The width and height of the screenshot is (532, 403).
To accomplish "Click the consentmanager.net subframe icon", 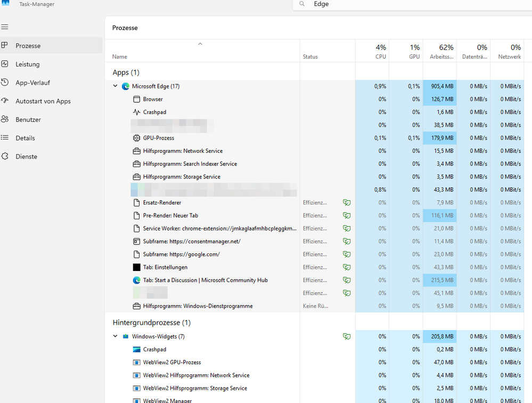I will pyautogui.click(x=136, y=242).
